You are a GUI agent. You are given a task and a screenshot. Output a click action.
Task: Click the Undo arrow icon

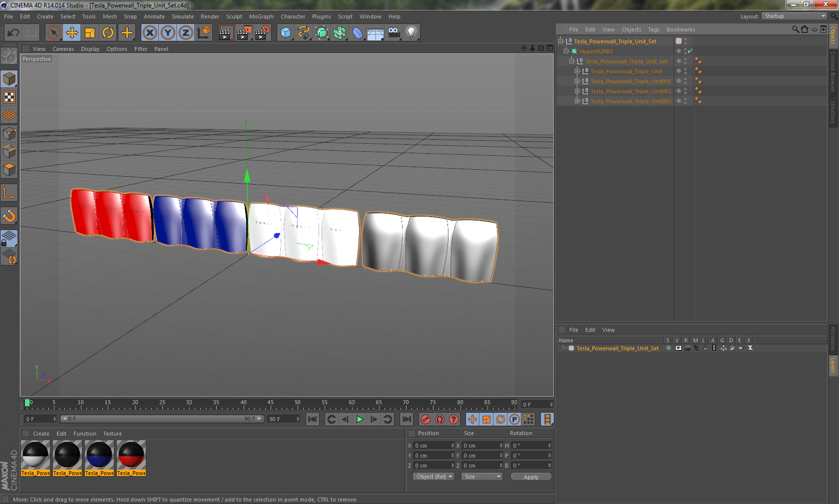tap(13, 33)
